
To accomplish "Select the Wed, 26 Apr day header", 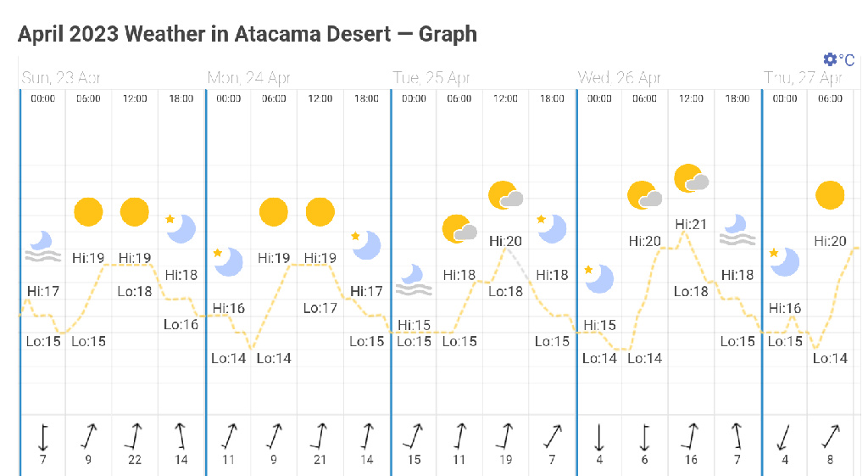I will [x=620, y=78].
